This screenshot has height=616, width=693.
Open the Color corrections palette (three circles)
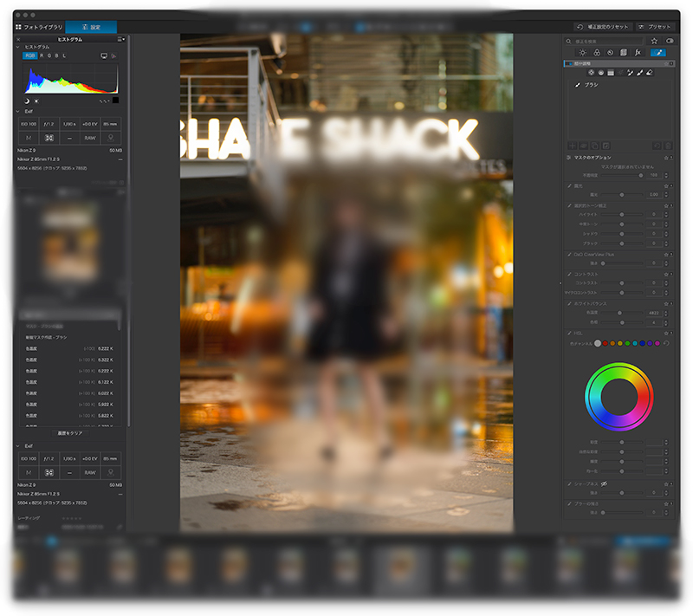(x=597, y=53)
